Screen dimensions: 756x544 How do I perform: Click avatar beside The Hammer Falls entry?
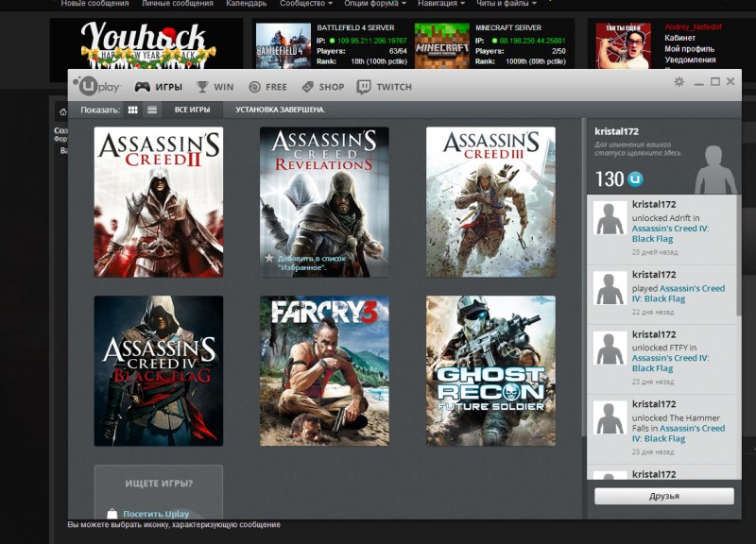[x=610, y=417]
